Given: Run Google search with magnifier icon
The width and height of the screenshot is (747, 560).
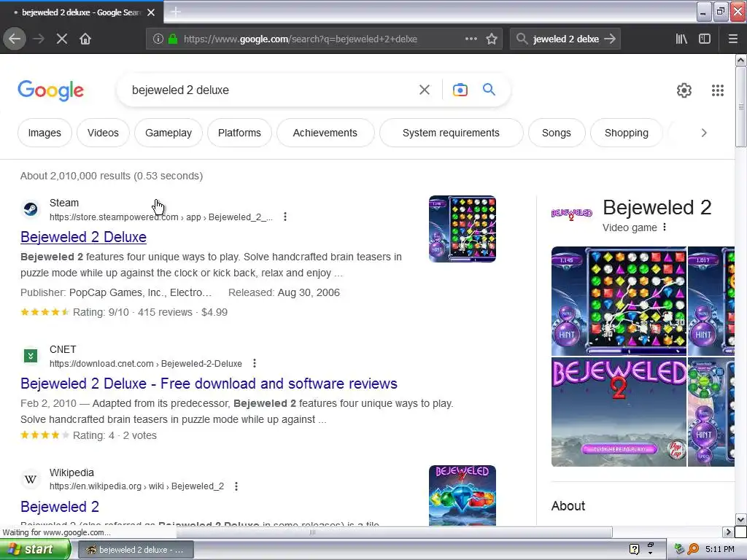Looking at the screenshot, I should point(489,89).
